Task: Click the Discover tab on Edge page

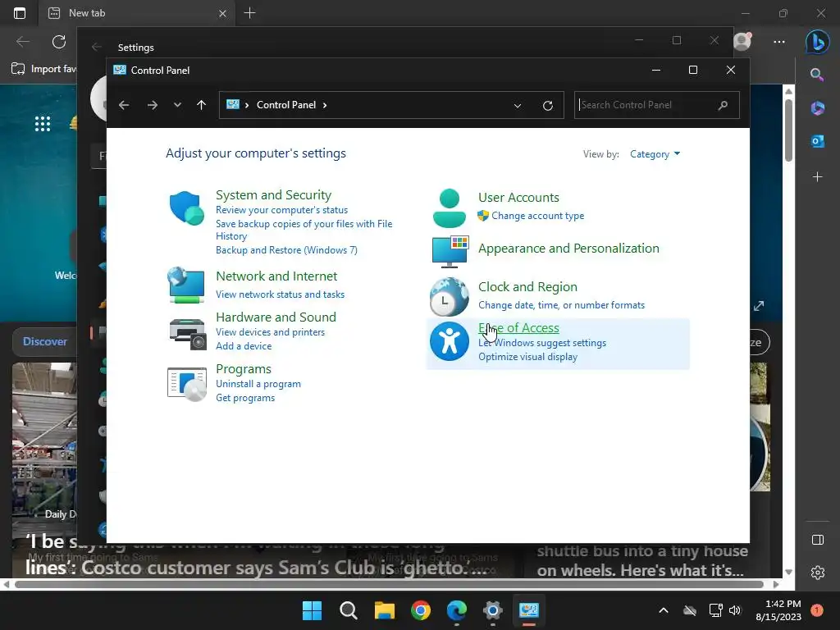Action: tap(45, 342)
